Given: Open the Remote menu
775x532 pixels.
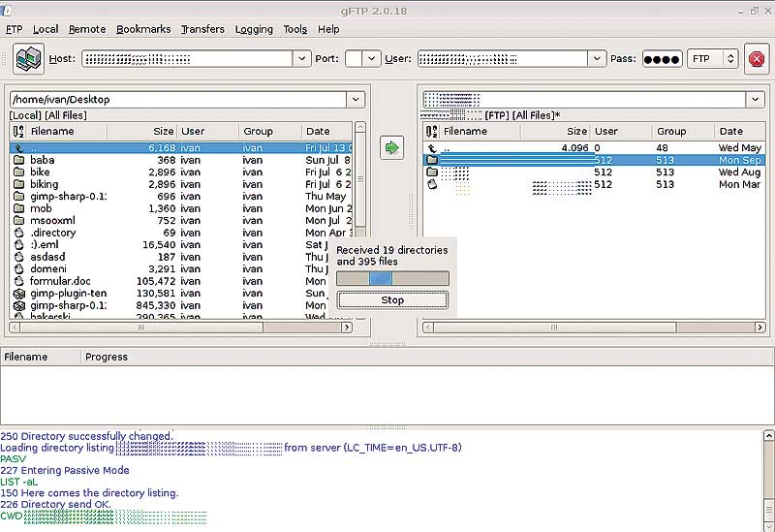Looking at the screenshot, I should click(x=87, y=29).
